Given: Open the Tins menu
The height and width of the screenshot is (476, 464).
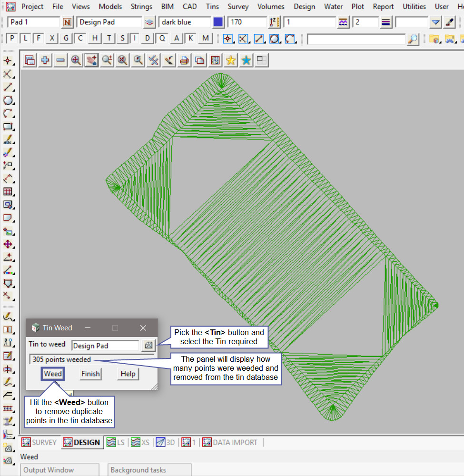Looking at the screenshot, I should (x=212, y=7).
